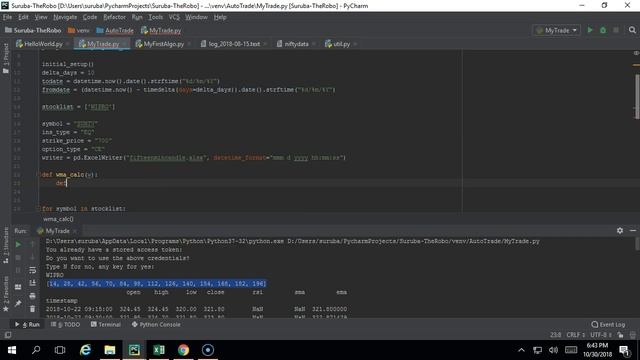Open the Python Console tool window

point(156,324)
